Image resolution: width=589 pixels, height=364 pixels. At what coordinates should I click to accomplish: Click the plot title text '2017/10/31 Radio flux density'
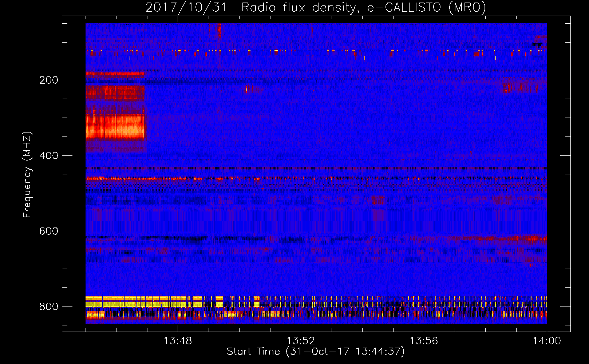coord(250,8)
